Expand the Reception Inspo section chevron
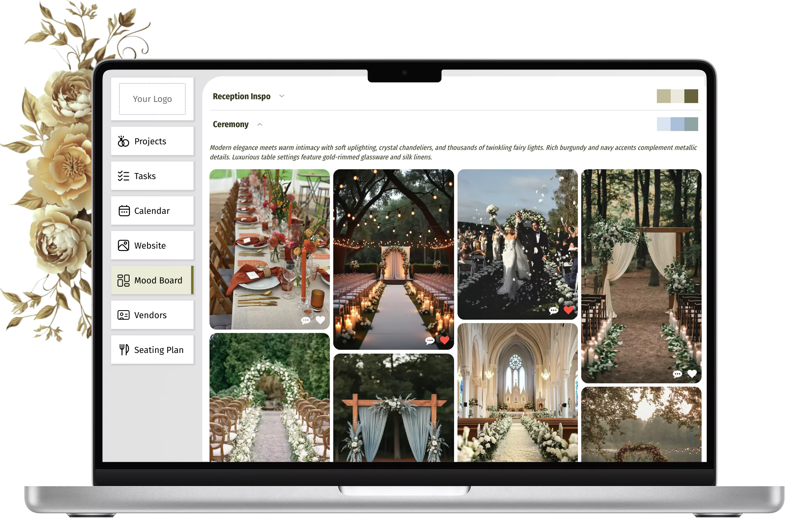 point(281,96)
